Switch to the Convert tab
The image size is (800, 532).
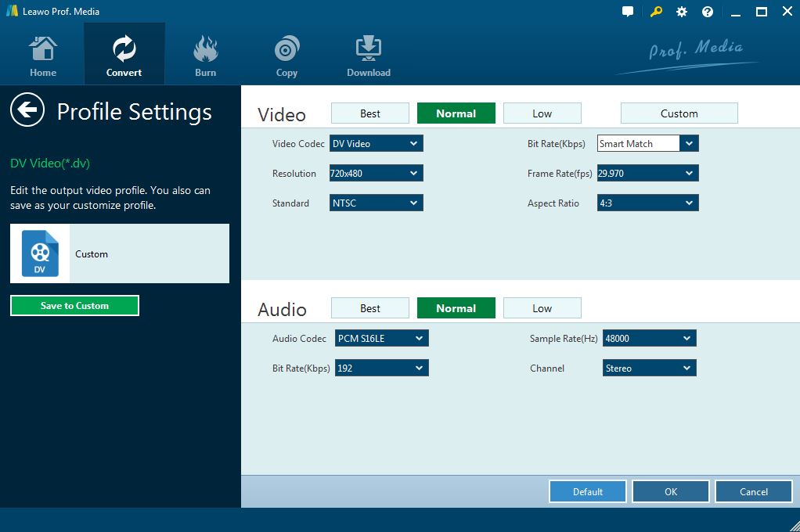point(124,56)
